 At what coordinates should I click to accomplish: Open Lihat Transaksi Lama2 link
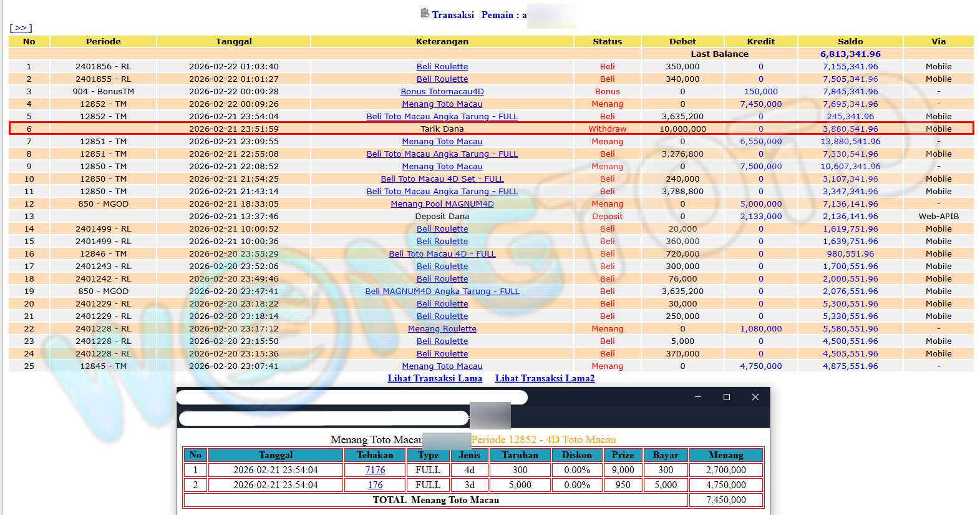tap(545, 378)
